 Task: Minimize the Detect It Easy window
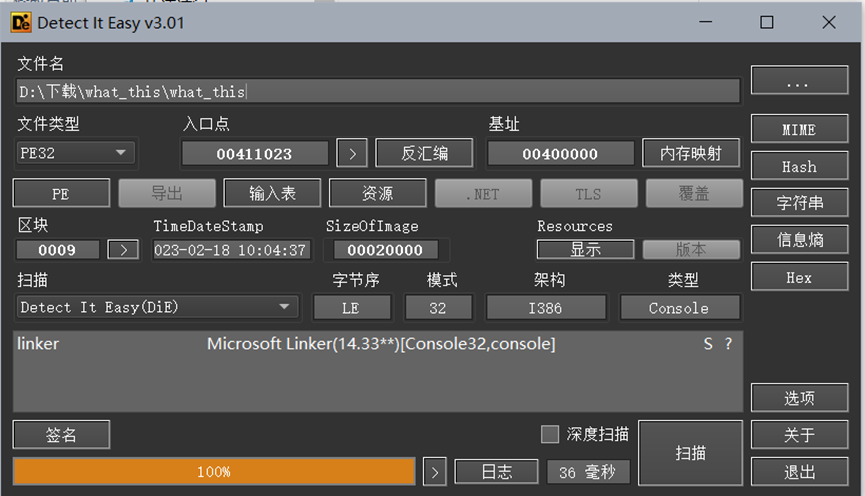[706, 22]
